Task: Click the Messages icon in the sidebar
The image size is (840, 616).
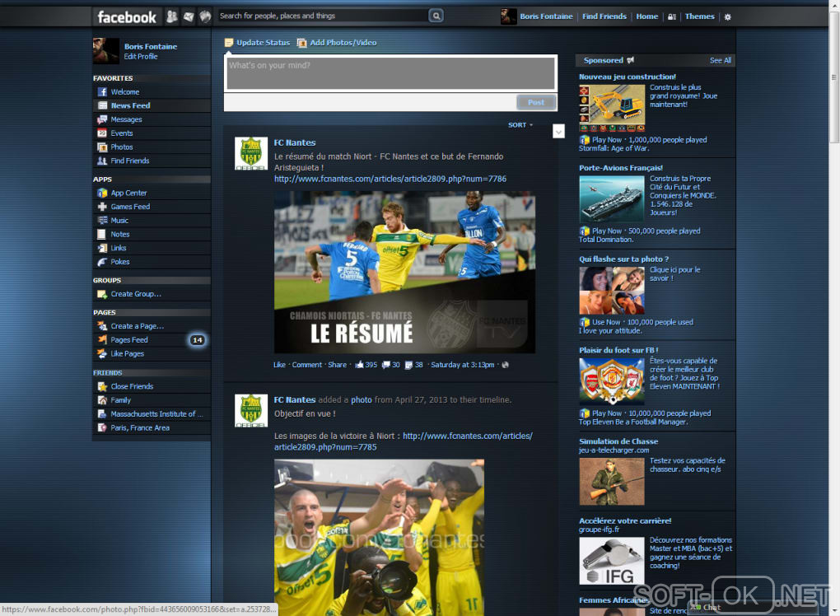Action: coord(102,119)
